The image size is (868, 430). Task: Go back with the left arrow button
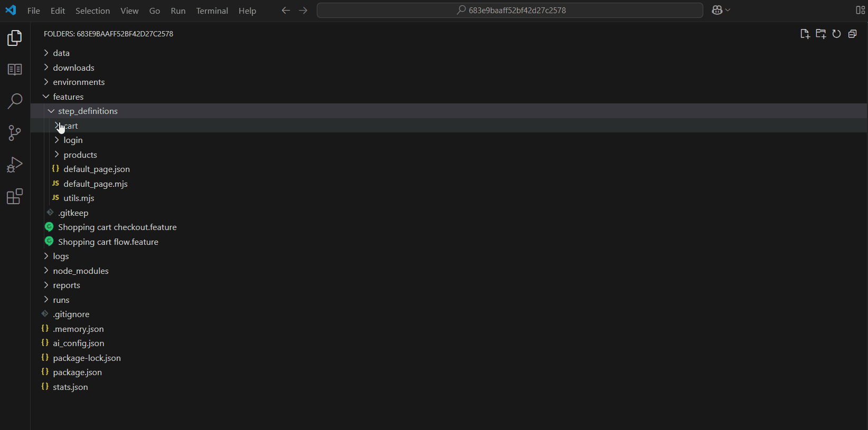[286, 11]
